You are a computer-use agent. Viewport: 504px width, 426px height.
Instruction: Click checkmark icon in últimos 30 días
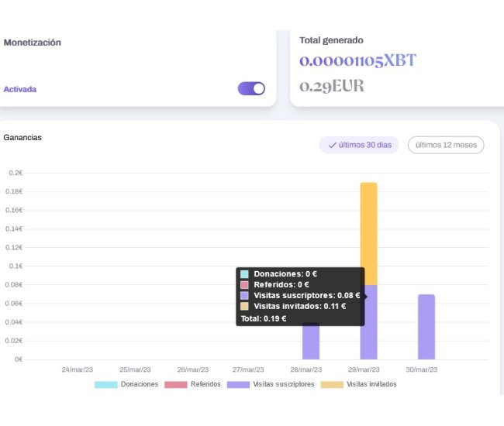click(x=332, y=145)
